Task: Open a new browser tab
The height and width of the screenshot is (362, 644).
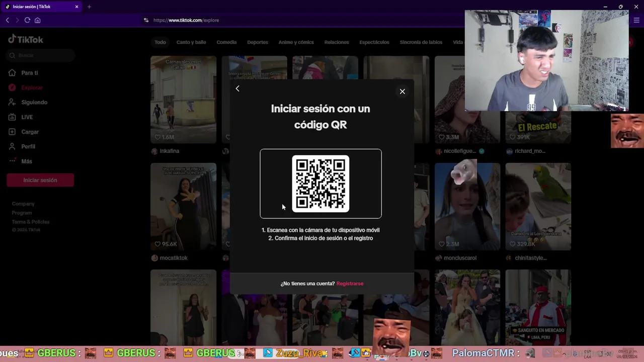Action: (x=89, y=7)
